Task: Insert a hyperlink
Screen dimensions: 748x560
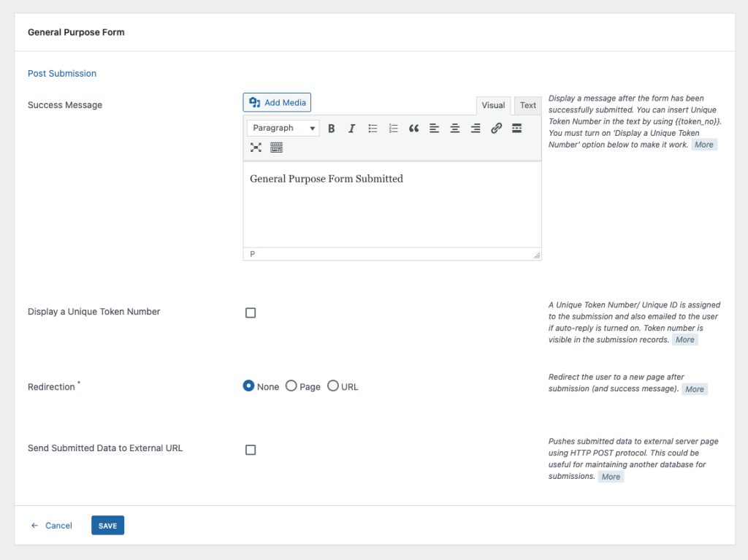Action: (496, 128)
